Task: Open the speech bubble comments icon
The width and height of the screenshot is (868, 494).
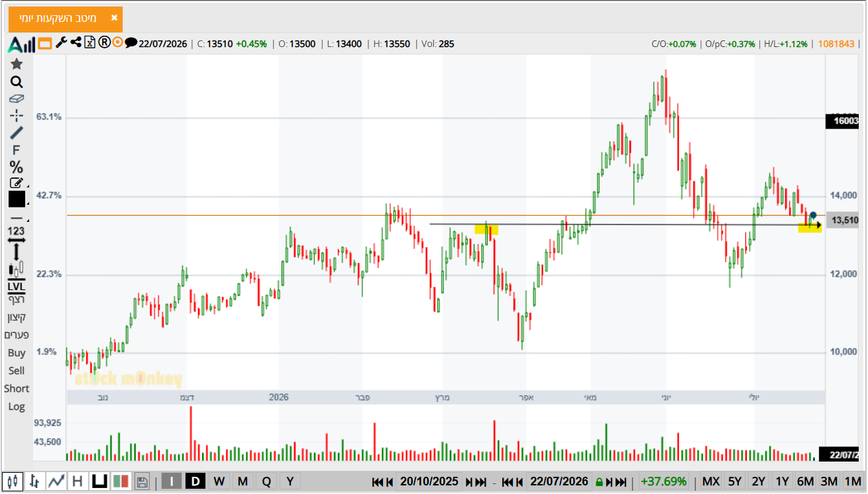Action: click(x=131, y=43)
